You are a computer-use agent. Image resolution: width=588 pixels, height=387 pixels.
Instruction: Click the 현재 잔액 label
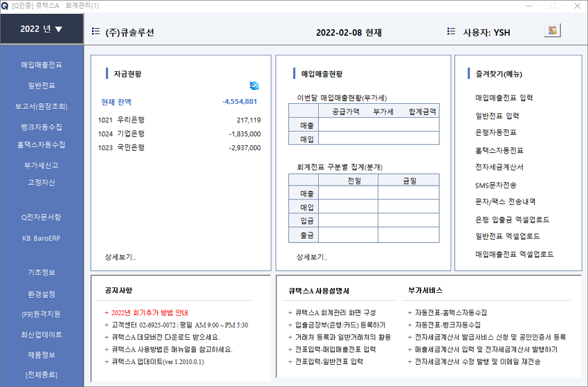tap(116, 102)
